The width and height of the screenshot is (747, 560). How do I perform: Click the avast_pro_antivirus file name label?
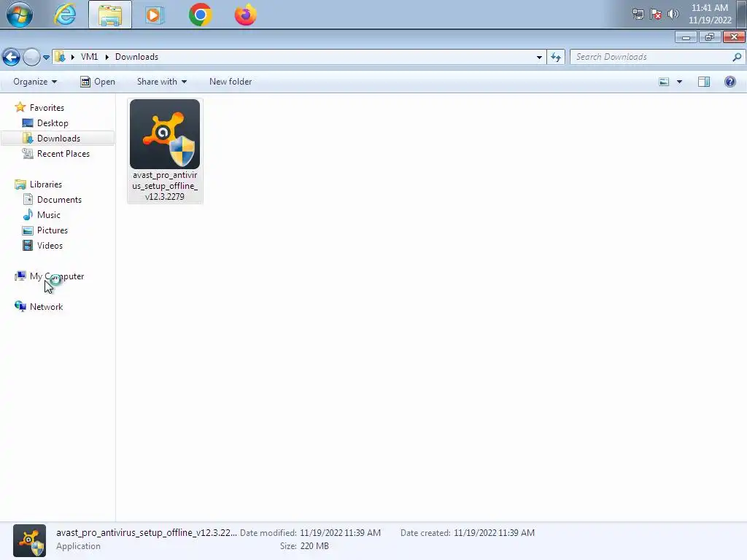(x=165, y=186)
